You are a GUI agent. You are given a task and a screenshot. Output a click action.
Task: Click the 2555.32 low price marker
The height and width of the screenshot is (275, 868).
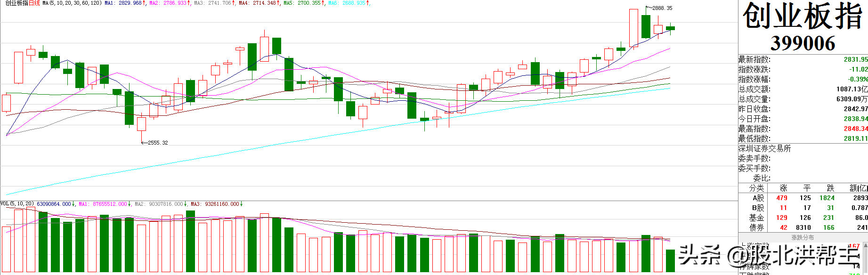pyautogui.click(x=157, y=143)
